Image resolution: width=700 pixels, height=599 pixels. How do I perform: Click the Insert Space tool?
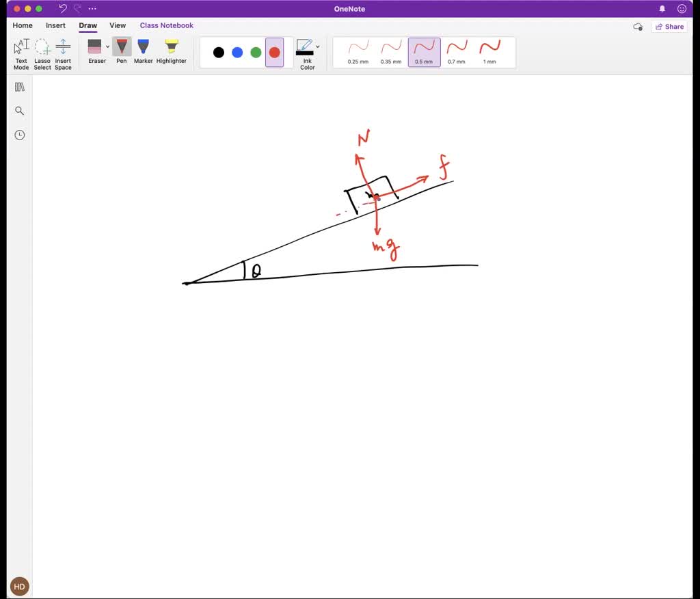pyautogui.click(x=63, y=51)
